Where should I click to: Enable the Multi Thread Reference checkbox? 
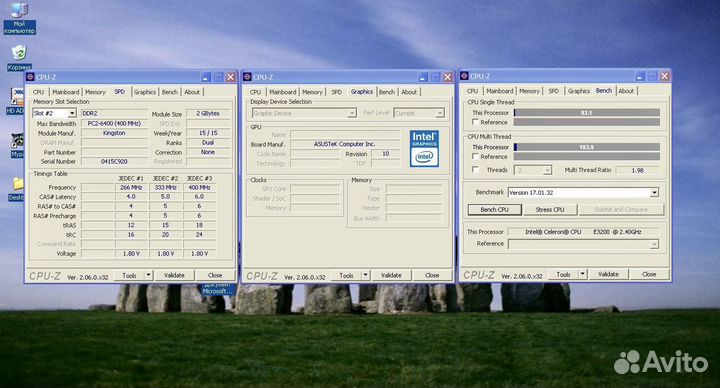pyautogui.click(x=475, y=157)
